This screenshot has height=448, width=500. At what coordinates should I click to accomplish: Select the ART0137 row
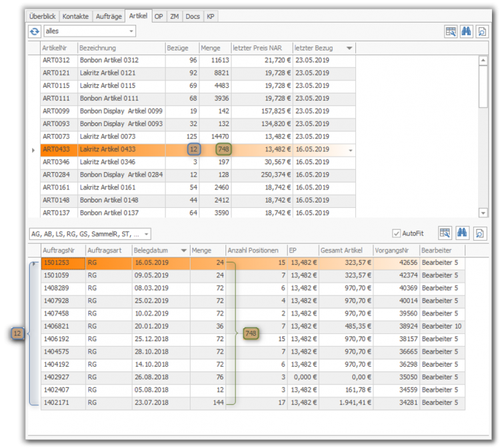click(198, 213)
